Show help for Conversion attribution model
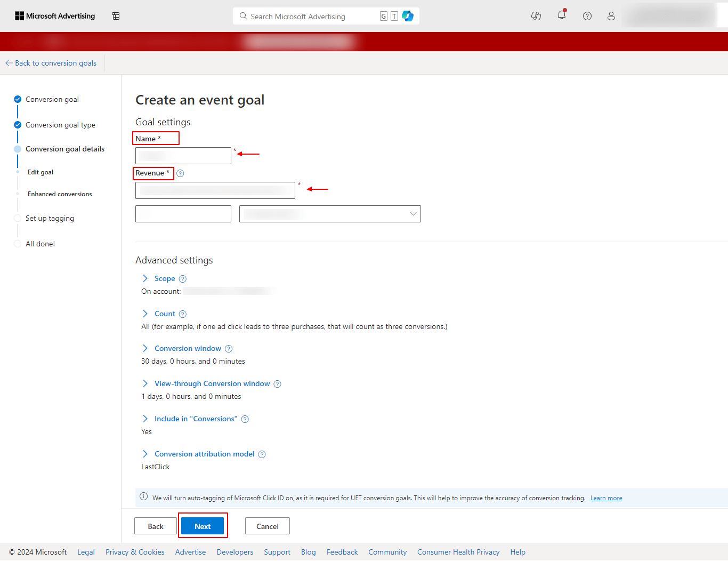728x561 pixels. pos(262,454)
